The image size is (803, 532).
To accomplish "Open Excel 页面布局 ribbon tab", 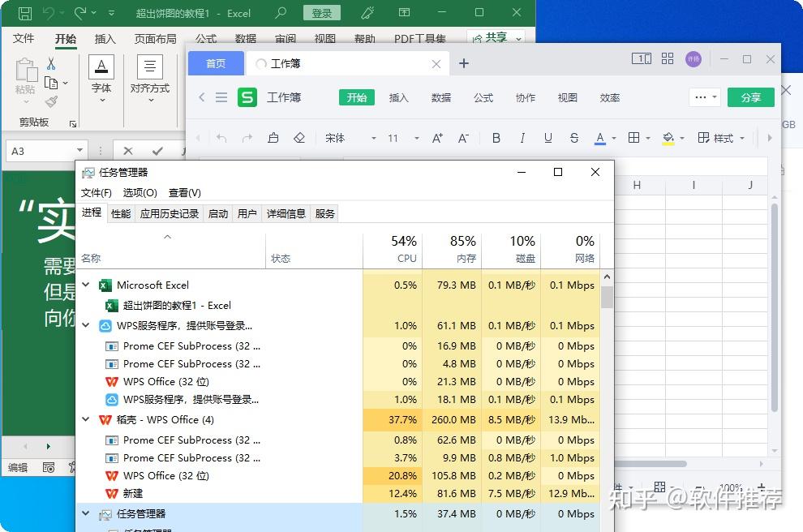I will 155,38.
